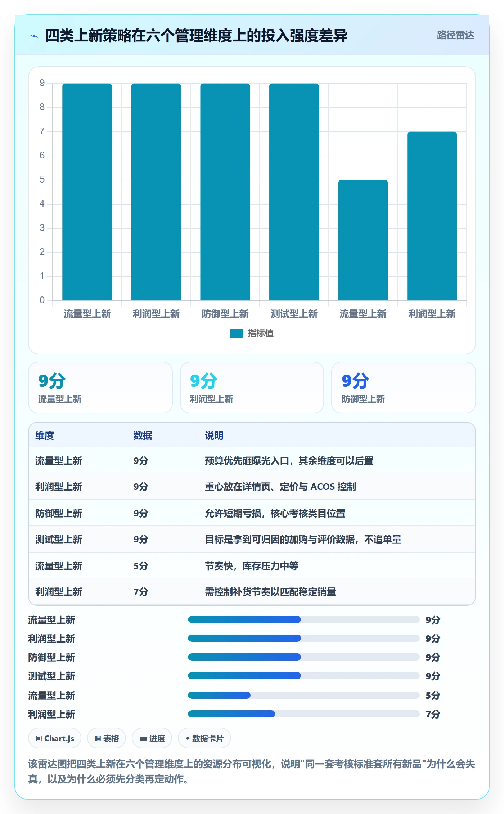Click the 7分 cell in the table

click(141, 592)
